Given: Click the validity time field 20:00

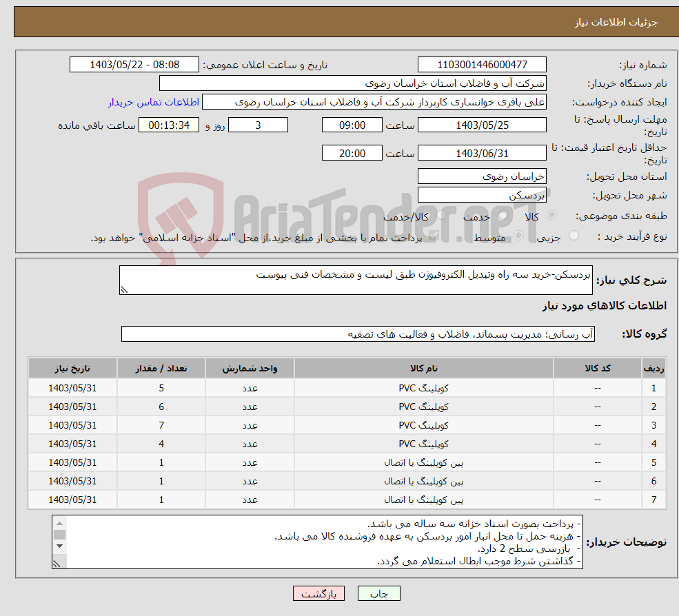Looking at the screenshot, I should point(352,153).
